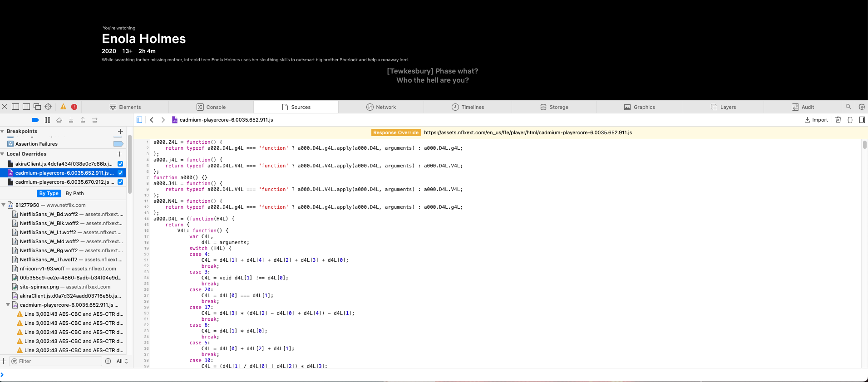Click the Response Override badge

[x=396, y=132]
